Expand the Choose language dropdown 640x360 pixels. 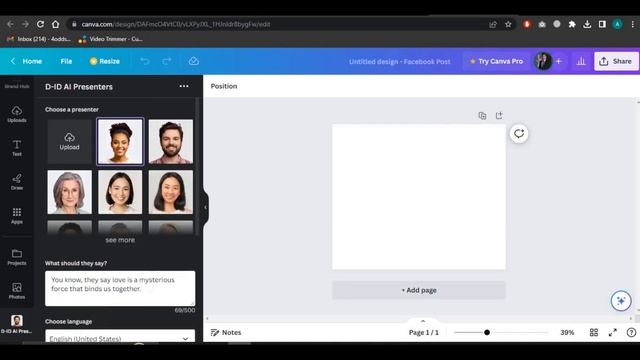point(120,336)
